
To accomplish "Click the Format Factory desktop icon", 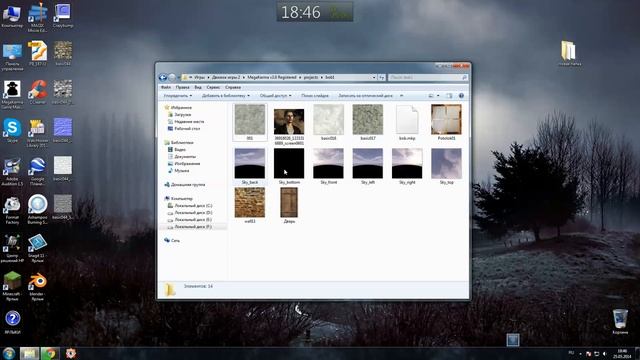I will tap(12, 205).
